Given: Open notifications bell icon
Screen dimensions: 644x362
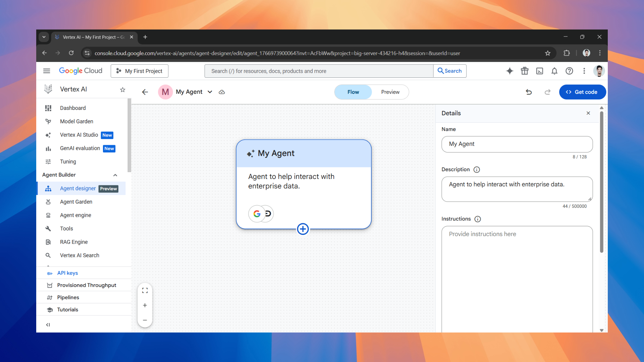Looking at the screenshot, I should [554, 71].
